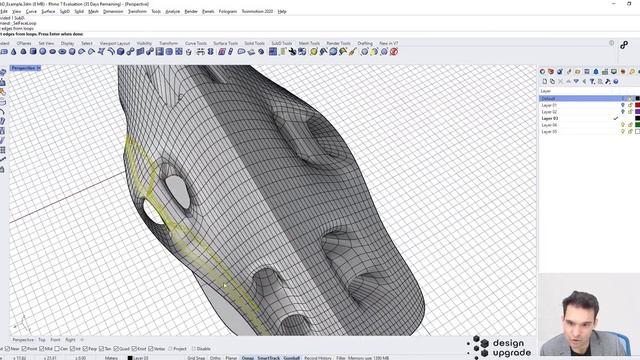Viewport: 640px width, 360px height.
Task: Click the New Sublayer icon in Layers panel
Action: coord(552,82)
